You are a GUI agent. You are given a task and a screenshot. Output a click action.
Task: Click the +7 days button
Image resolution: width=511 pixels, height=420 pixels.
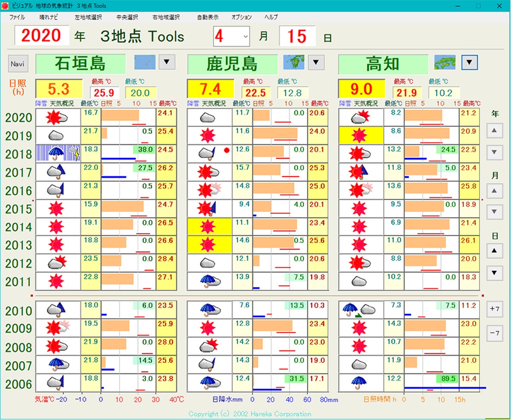tap(494, 309)
